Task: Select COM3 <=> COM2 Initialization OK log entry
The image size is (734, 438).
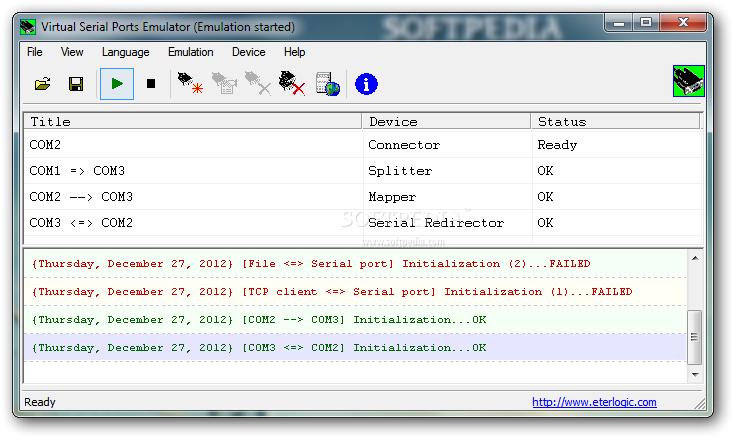Action: click(x=355, y=348)
